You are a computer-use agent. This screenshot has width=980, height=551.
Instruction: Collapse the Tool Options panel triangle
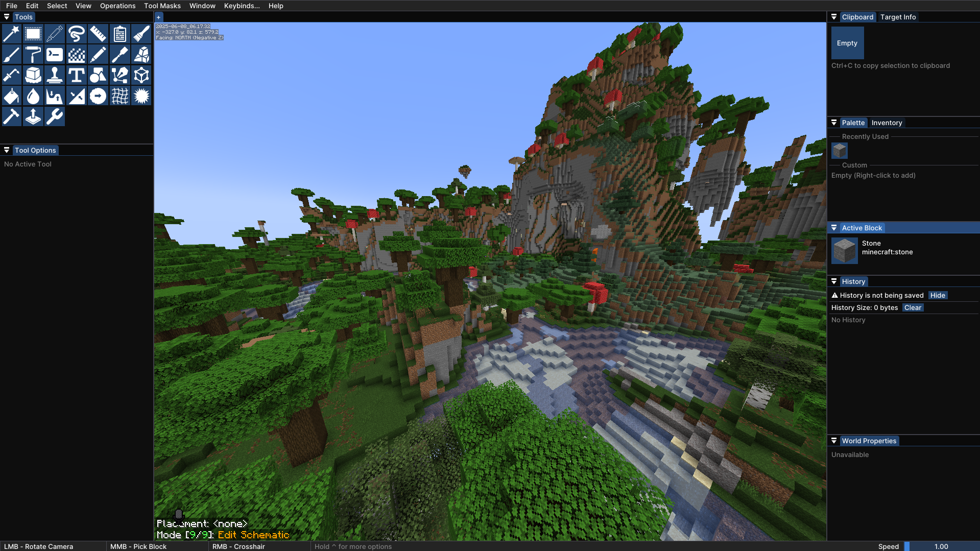(x=7, y=150)
